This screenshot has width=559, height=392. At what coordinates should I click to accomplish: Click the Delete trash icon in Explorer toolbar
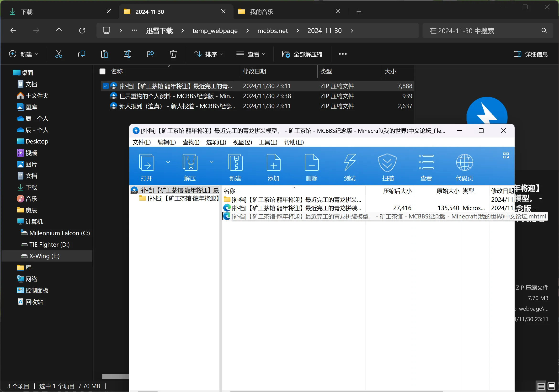[173, 54]
